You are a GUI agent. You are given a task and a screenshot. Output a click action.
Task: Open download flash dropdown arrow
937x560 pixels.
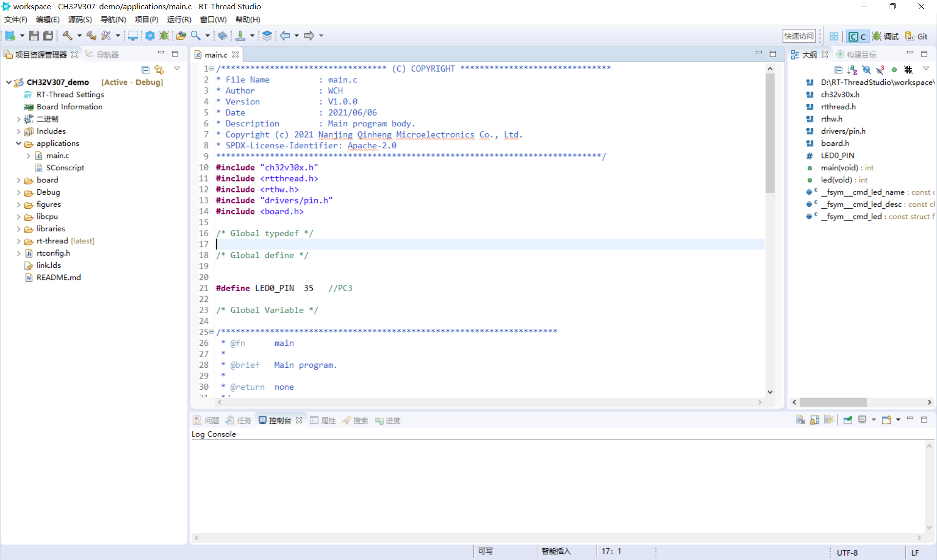pos(252,36)
